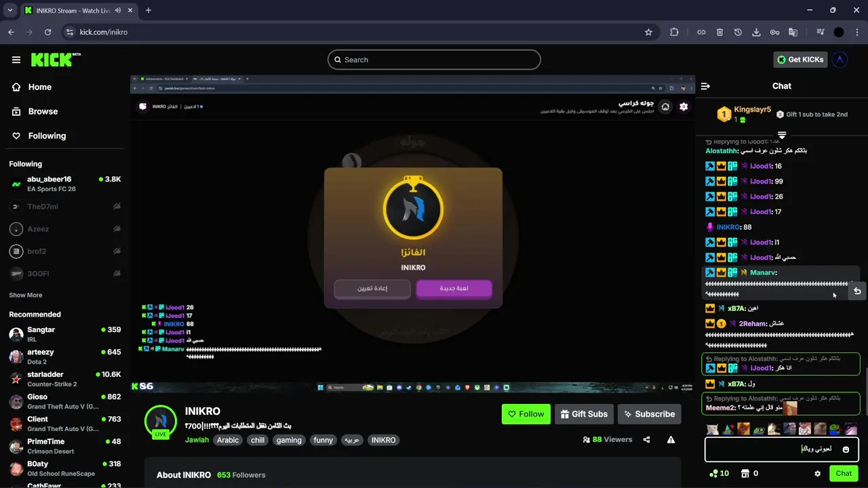Open the hamburger sidebar menu
Viewport: 868px width, 488px height.
(x=16, y=60)
